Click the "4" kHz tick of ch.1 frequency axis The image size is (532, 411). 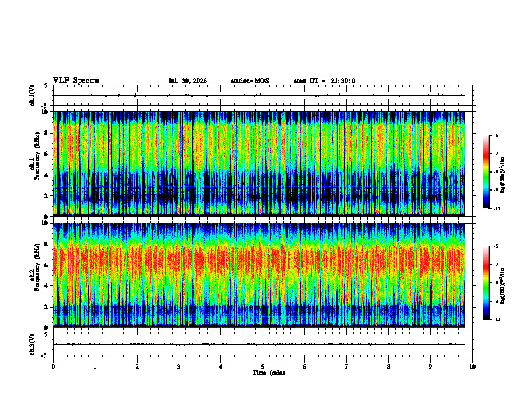click(x=46, y=175)
